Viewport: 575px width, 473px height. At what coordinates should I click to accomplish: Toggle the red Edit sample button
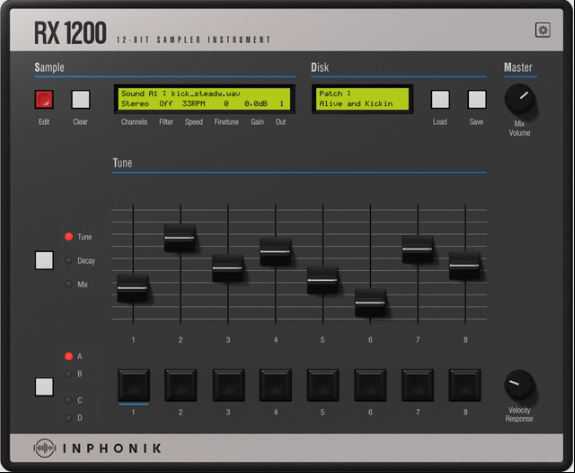click(44, 99)
